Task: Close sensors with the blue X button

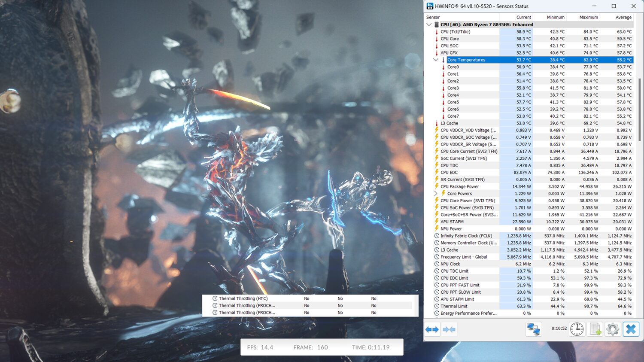Action: click(x=631, y=329)
